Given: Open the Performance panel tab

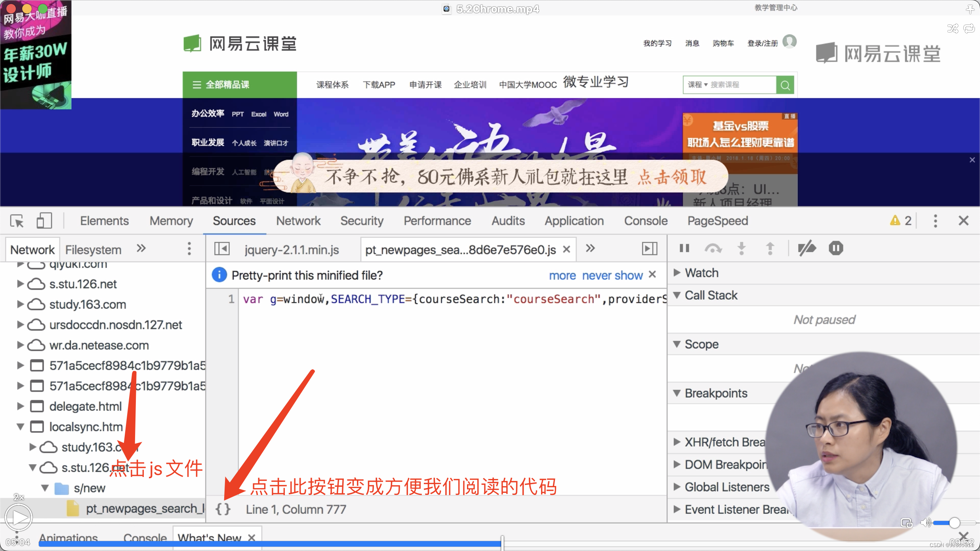Looking at the screenshot, I should click(437, 221).
